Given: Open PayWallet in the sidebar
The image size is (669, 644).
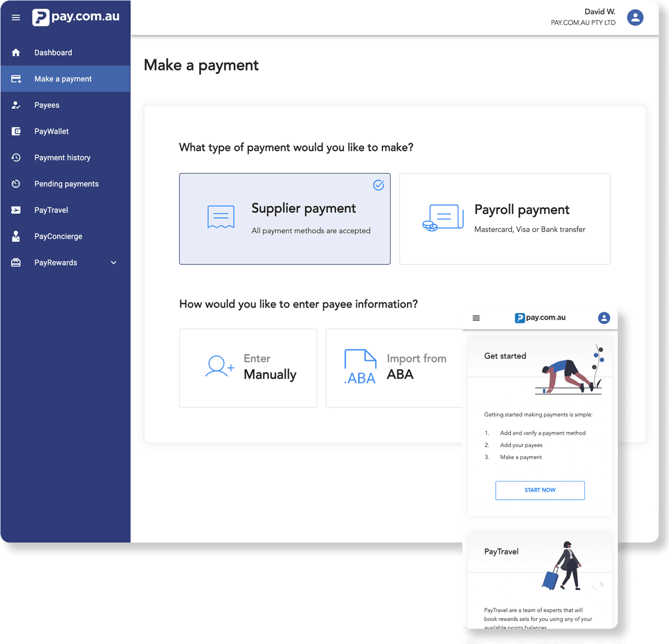Looking at the screenshot, I should 65,131.
